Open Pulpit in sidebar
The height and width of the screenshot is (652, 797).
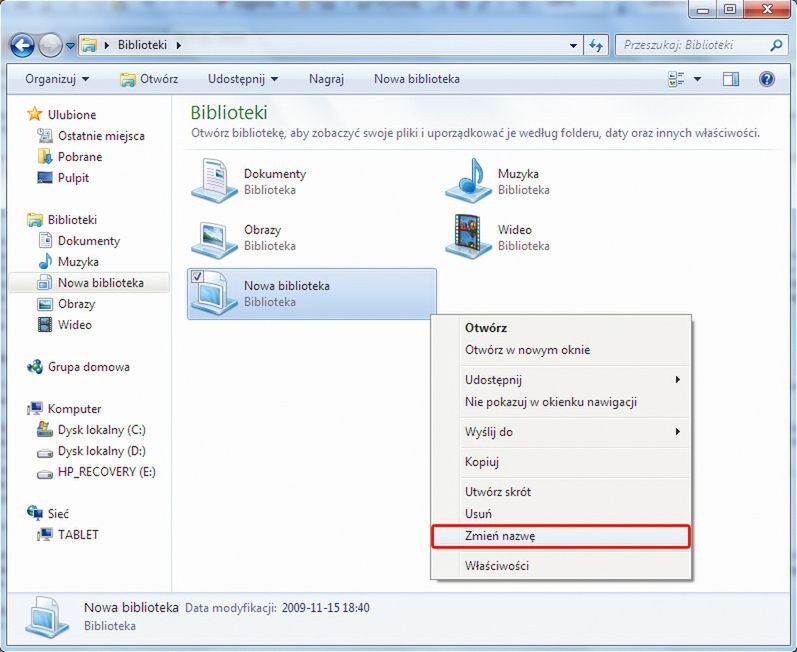73,178
